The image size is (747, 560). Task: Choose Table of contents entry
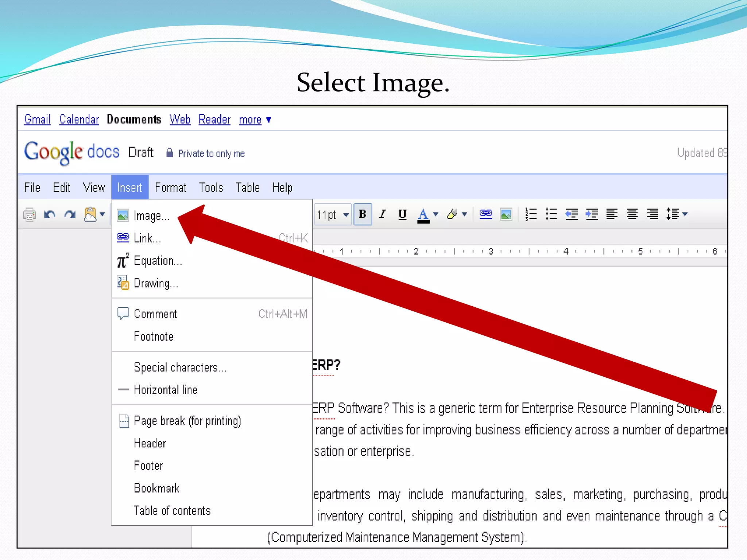point(212,511)
